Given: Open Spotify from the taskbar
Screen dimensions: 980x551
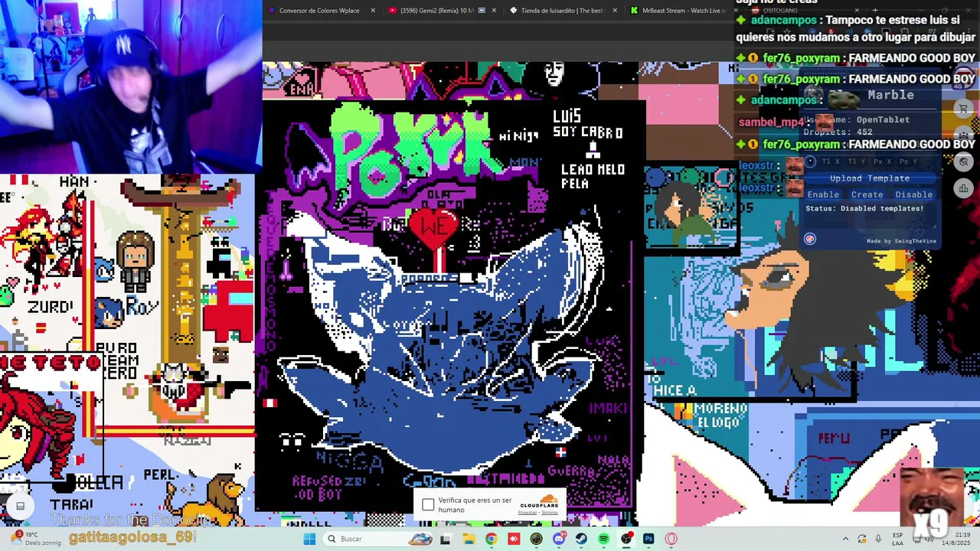Looking at the screenshot, I should pos(603,539).
